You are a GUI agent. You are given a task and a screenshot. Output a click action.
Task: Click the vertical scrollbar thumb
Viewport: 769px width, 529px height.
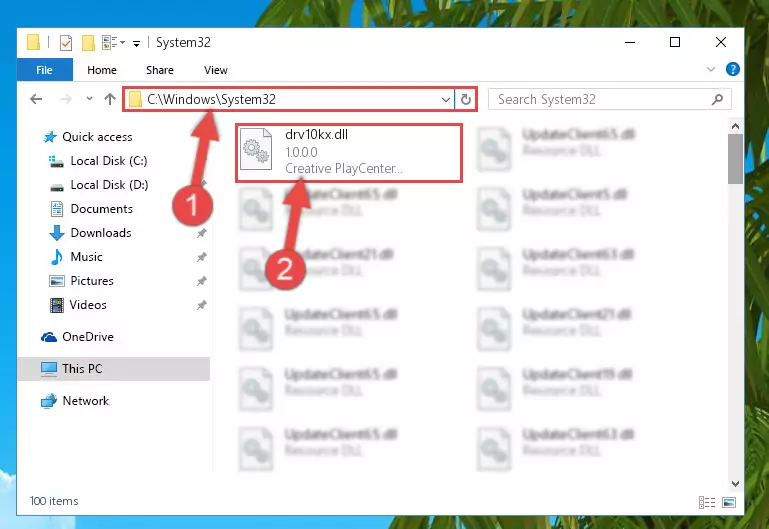tap(735, 159)
